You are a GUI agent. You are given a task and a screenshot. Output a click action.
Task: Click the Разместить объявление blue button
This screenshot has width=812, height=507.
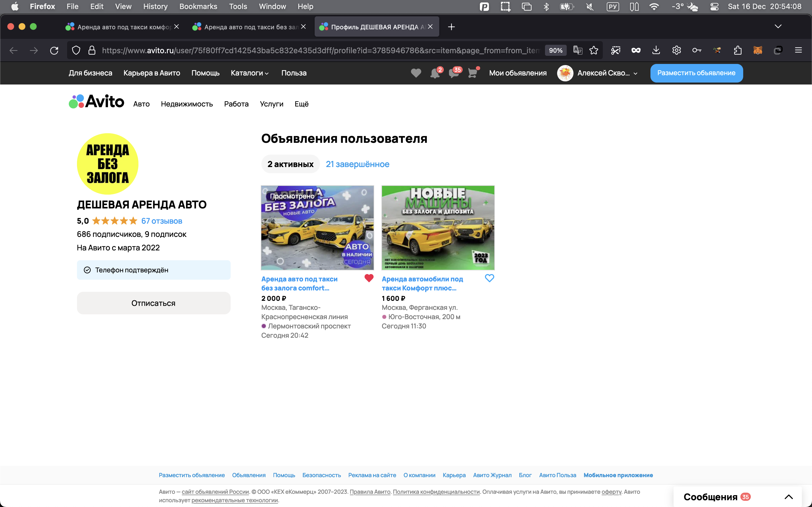696,73
